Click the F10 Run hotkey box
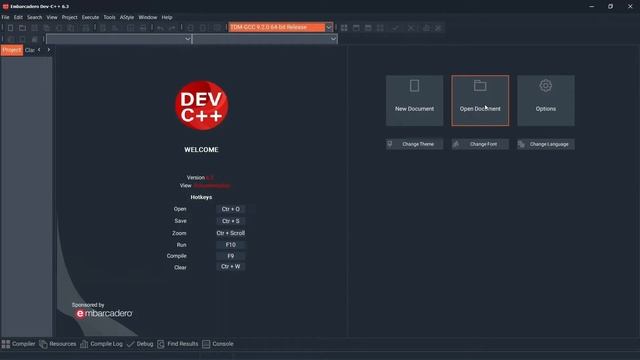Screen dimensions: 640x360 pyautogui.click(x=231, y=244)
